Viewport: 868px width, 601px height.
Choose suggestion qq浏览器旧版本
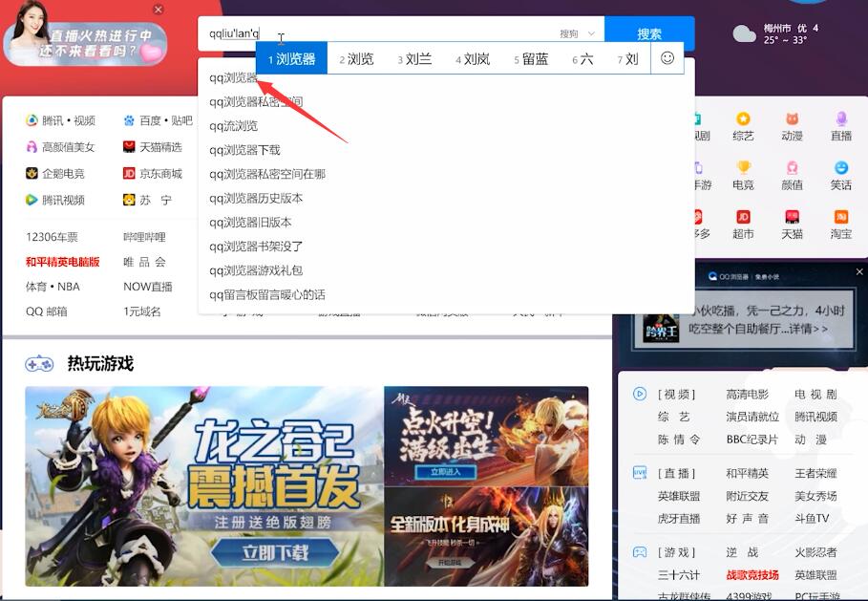tap(250, 222)
